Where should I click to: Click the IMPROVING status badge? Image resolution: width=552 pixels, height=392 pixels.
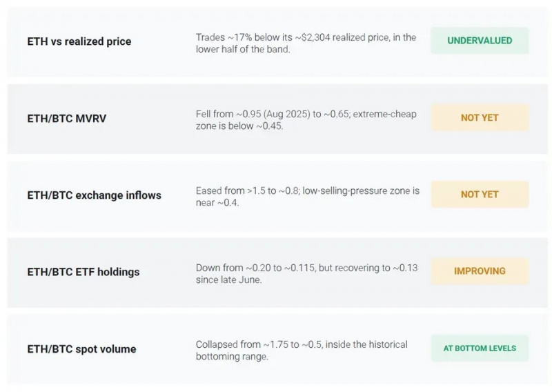pos(480,271)
